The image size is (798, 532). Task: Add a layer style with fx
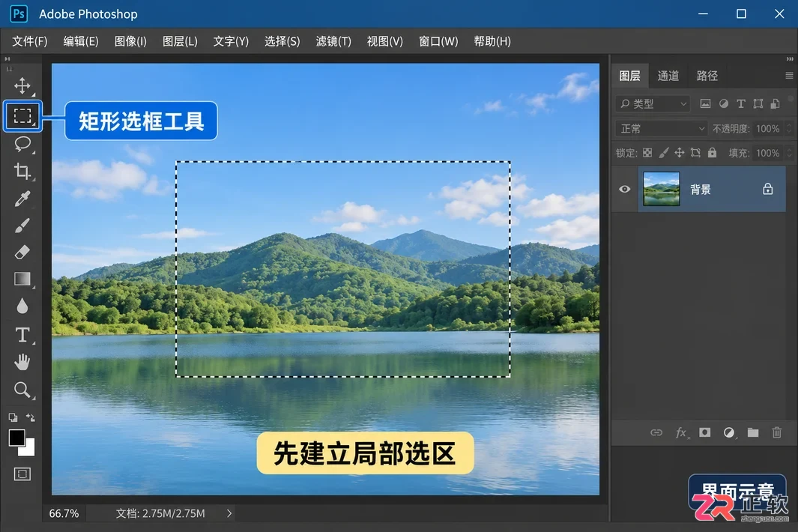pos(681,433)
